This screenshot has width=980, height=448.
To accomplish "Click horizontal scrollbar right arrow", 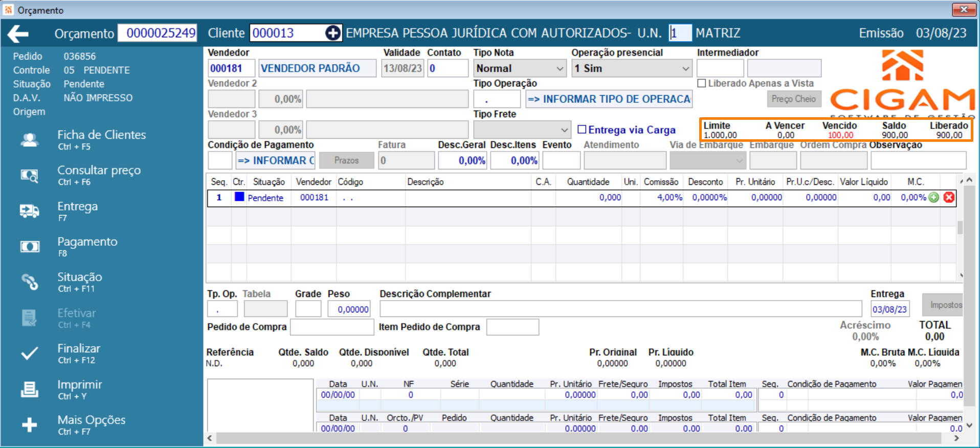I will [x=956, y=438].
